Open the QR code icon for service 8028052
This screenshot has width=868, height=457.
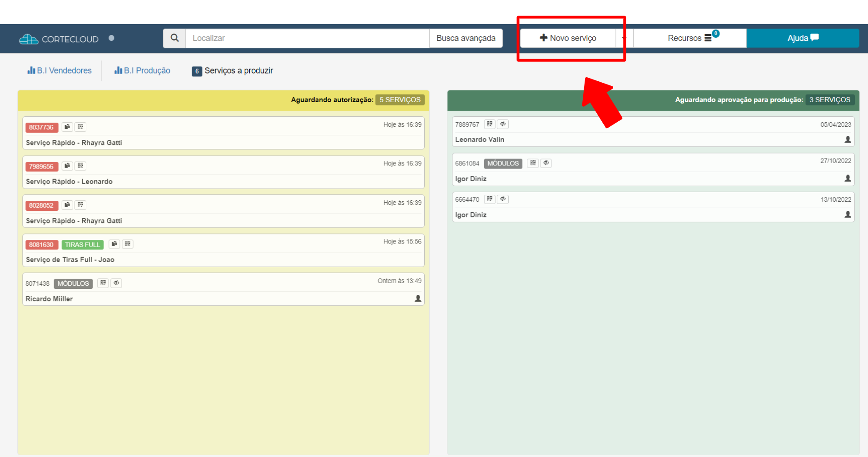[80, 205]
